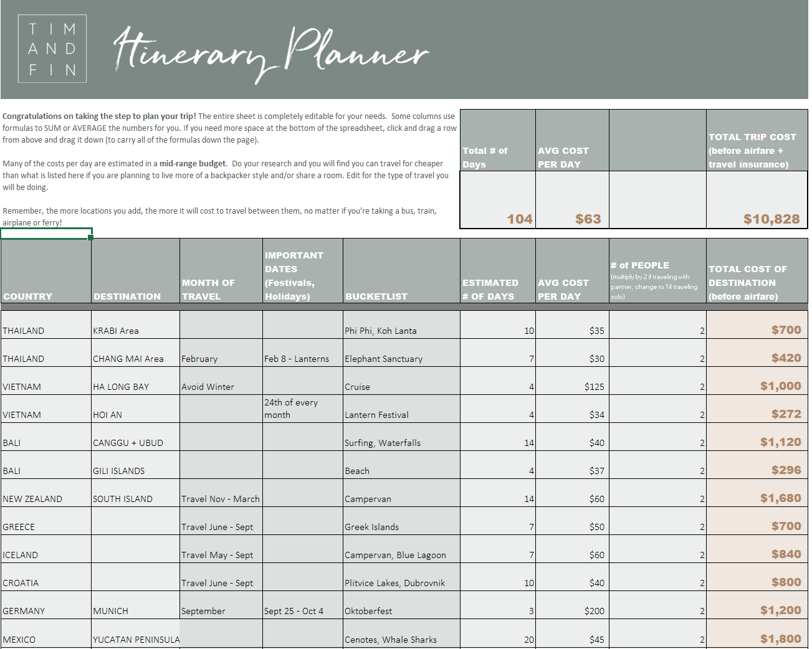The width and height of the screenshot is (812, 649).
Task: Select the $840 total cost cell
Action: point(757,549)
